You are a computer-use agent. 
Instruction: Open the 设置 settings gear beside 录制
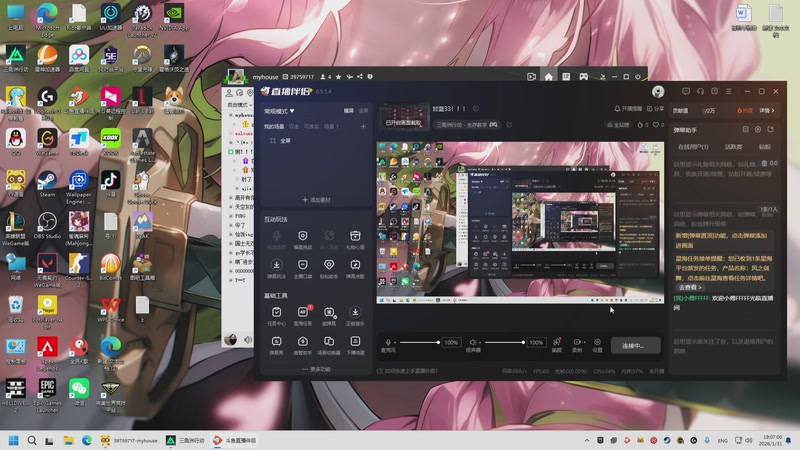(597, 345)
